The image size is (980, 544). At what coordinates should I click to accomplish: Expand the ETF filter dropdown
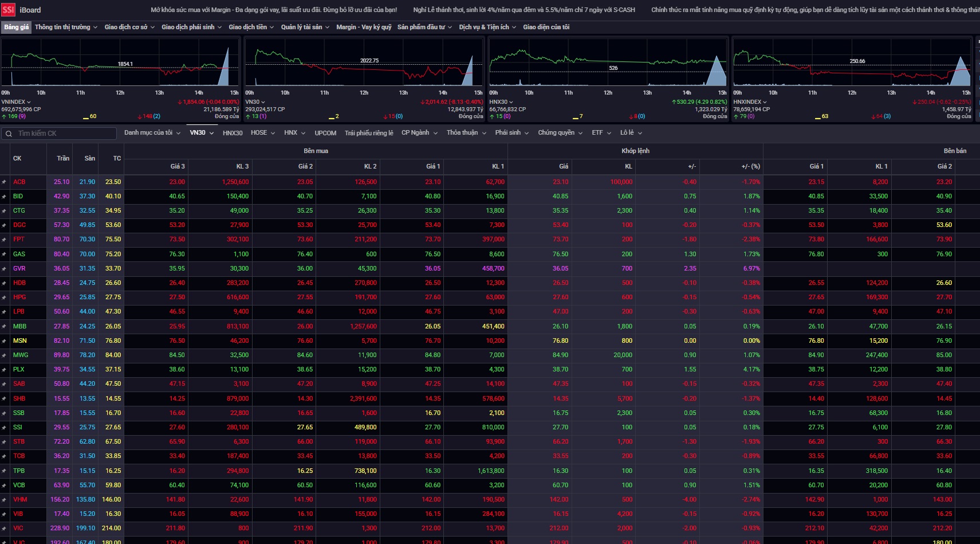pyautogui.click(x=601, y=133)
